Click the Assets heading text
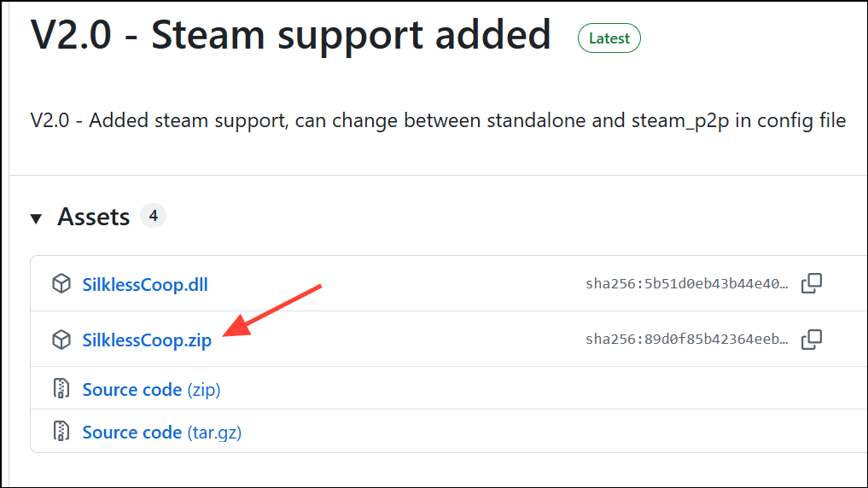 94,217
